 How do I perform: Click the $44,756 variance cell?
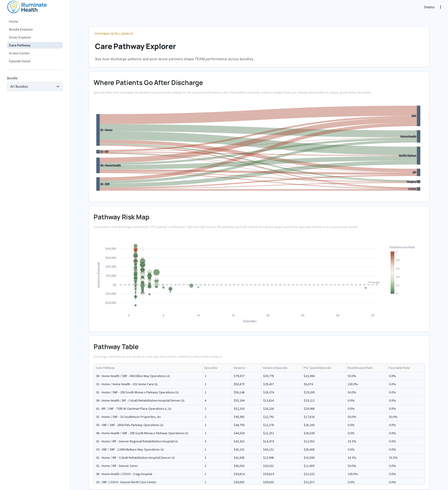point(246,425)
